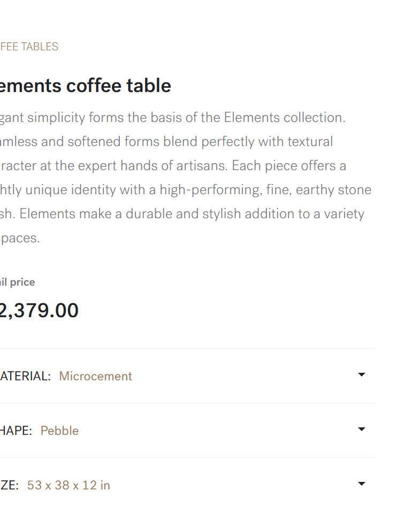Viewport: 420px width, 506px height.
Task: Click the MATERIAL label text
Action: [25, 376]
